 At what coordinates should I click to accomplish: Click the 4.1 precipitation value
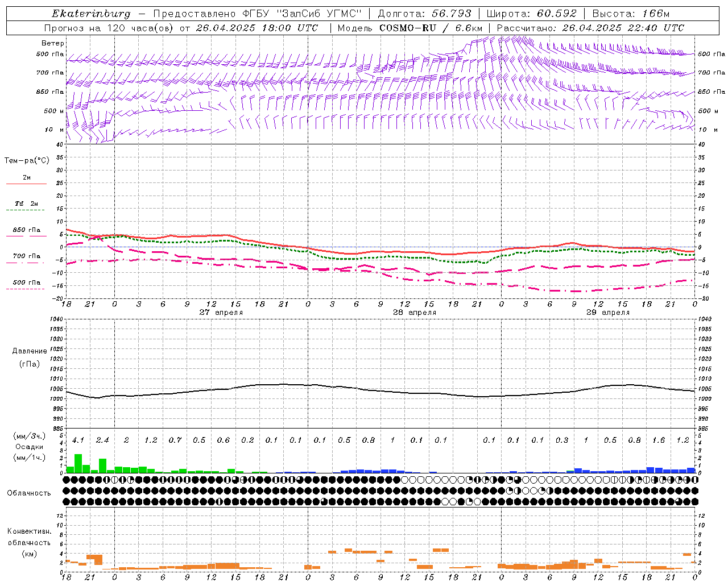tap(78, 440)
